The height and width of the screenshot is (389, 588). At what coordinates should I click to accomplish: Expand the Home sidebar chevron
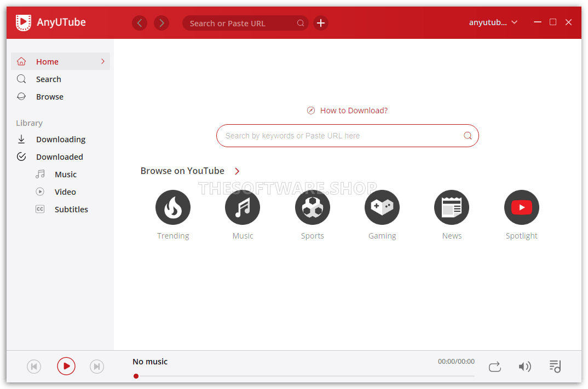102,62
